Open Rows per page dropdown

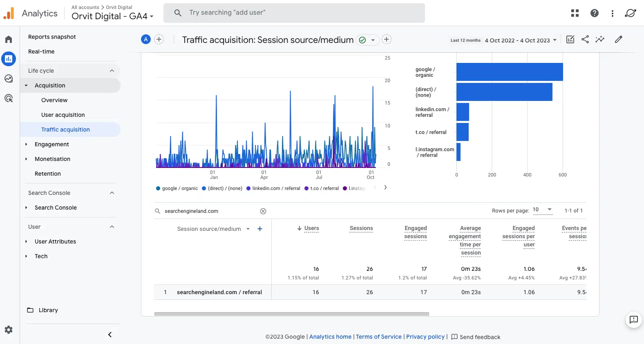(542, 210)
